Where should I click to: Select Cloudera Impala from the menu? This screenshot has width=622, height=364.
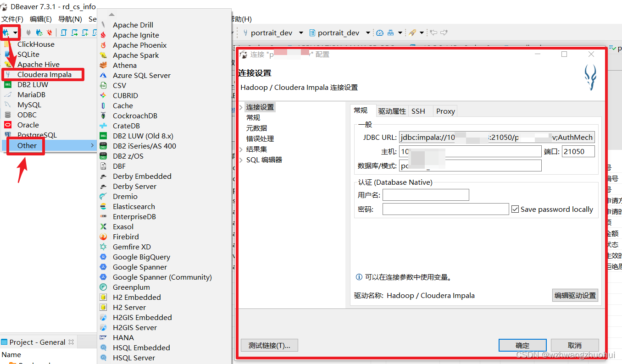point(44,74)
